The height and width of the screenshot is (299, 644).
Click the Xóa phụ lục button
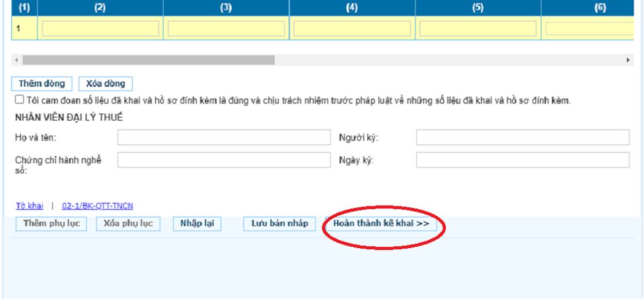128,224
